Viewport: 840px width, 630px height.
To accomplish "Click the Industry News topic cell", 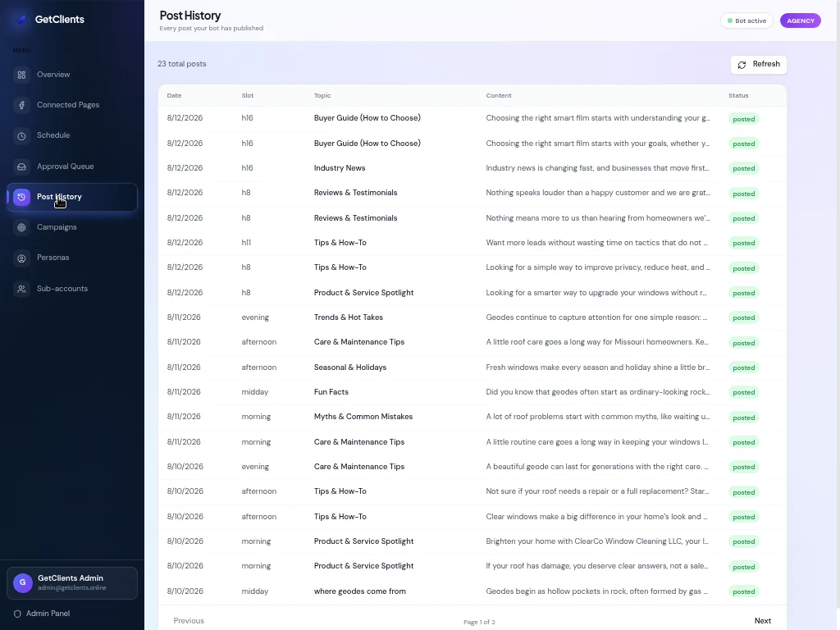I will pyautogui.click(x=340, y=168).
